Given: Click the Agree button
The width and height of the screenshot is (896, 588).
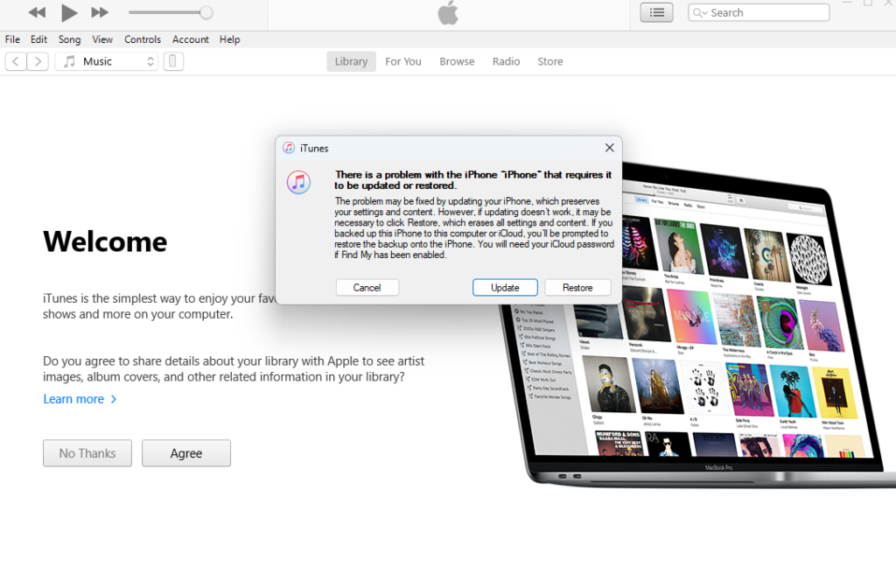Looking at the screenshot, I should click(186, 453).
